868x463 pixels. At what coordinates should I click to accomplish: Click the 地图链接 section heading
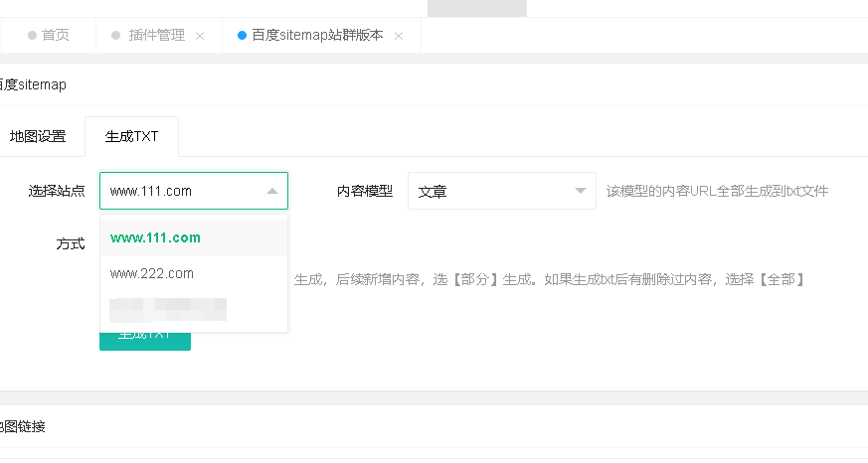pyautogui.click(x=22, y=427)
